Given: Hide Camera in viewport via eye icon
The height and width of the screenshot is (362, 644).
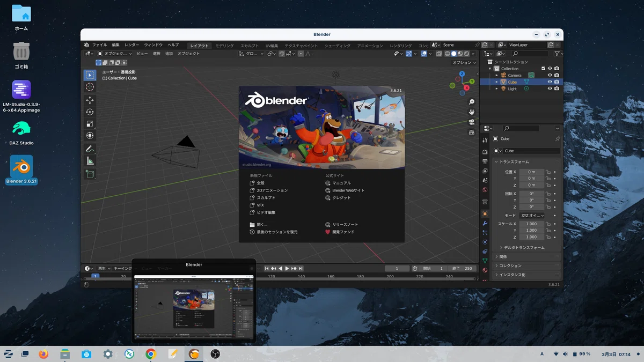Looking at the screenshot, I should tap(550, 75).
